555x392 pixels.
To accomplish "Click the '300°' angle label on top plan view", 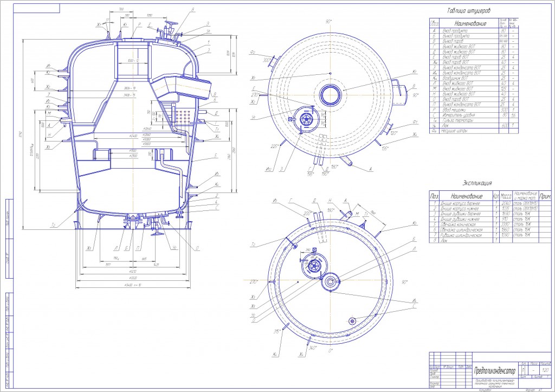I will tap(267, 60).
